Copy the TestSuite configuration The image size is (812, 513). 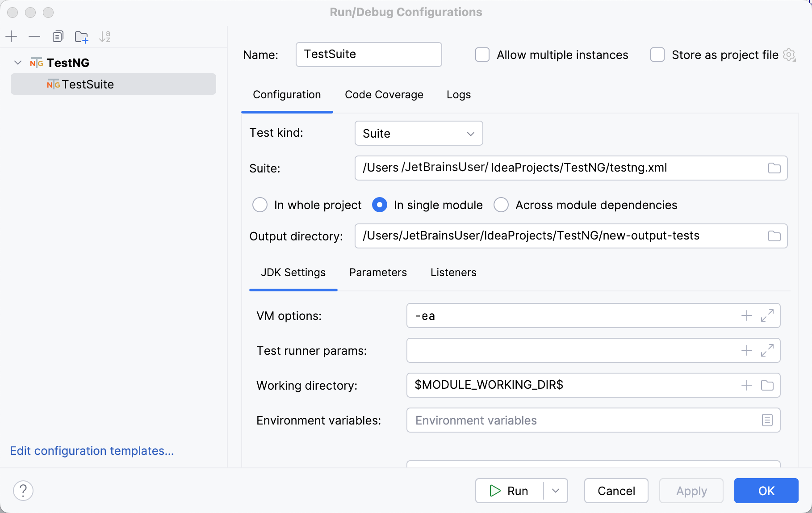[x=58, y=36]
